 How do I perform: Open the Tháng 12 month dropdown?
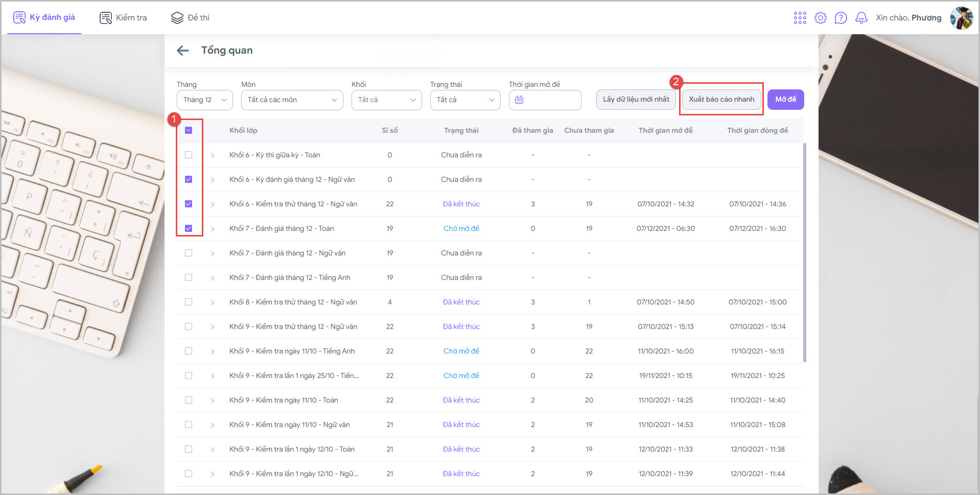click(x=204, y=100)
